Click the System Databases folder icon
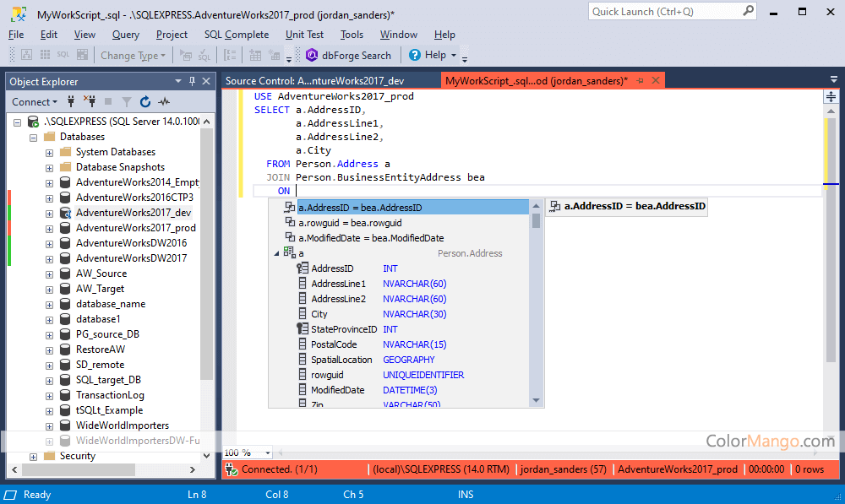Image resolution: width=845 pixels, height=504 pixels. pyautogui.click(x=65, y=152)
